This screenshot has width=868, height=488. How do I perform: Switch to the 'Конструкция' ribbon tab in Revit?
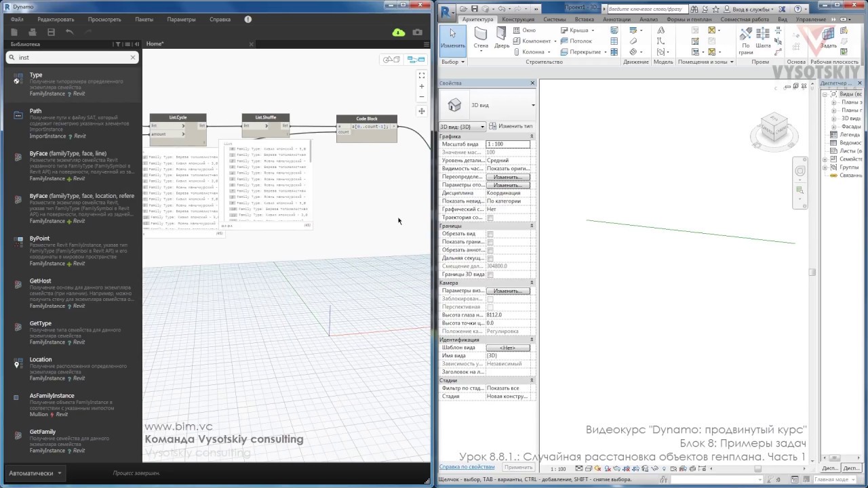[x=518, y=20]
